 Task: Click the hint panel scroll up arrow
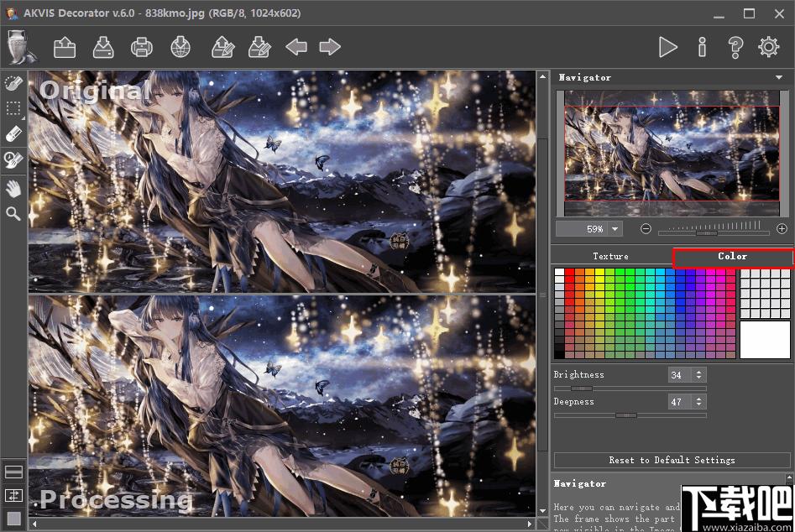click(789, 477)
